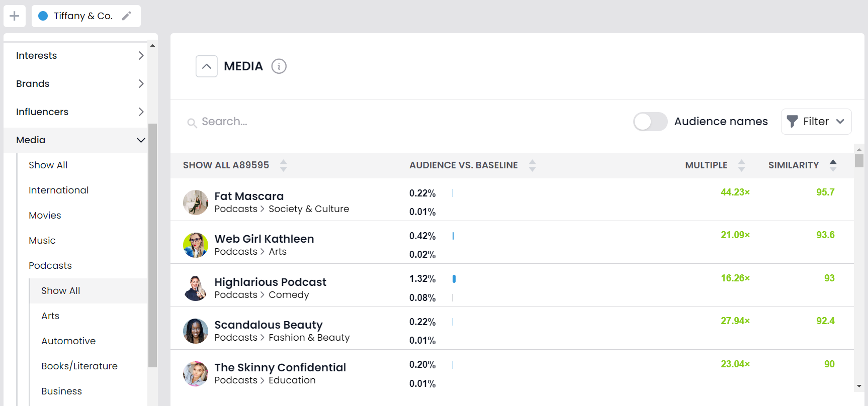
Task: Click the search magnifier icon
Action: [x=192, y=122]
